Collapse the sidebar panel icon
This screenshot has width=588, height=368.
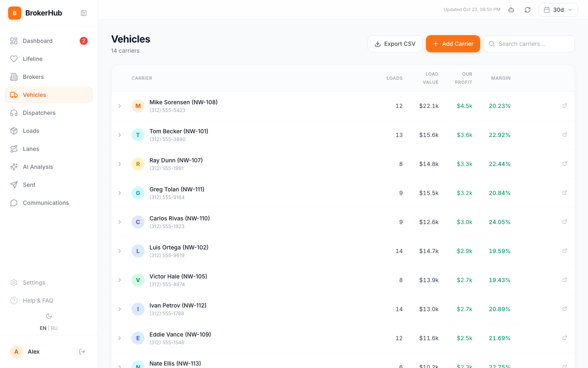84,13
